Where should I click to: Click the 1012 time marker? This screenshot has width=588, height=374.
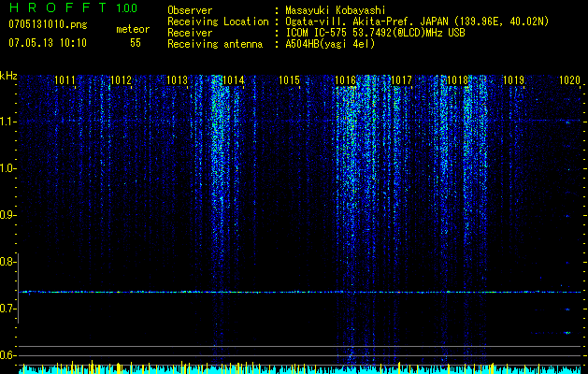pos(122,80)
